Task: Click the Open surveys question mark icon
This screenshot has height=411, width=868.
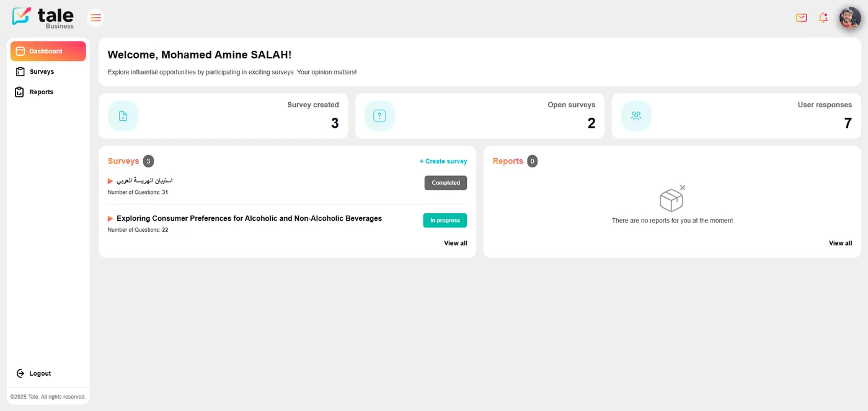Action: [x=379, y=116]
